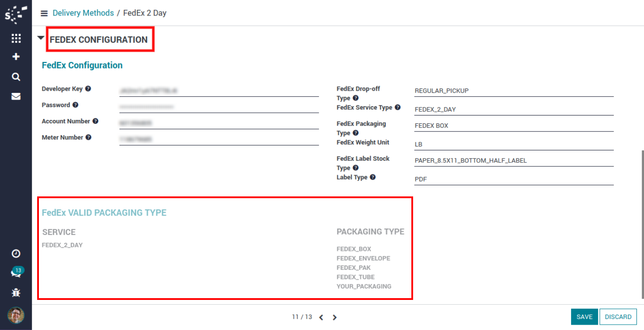Click the Meter Number help icon
The height and width of the screenshot is (330, 644).
[x=88, y=138]
